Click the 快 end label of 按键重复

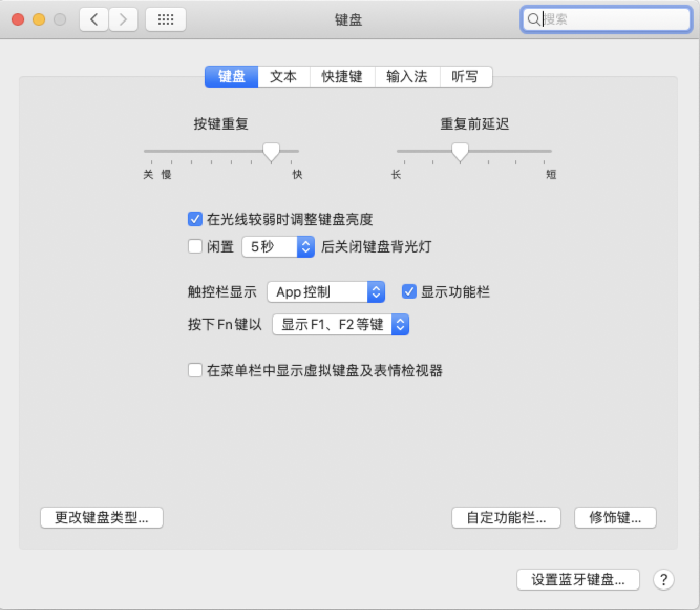click(298, 174)
